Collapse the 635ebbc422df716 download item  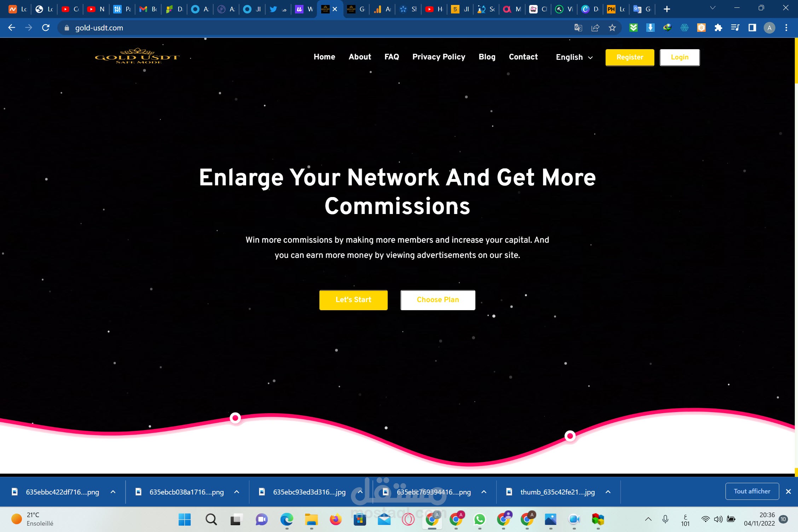[113, 492]
